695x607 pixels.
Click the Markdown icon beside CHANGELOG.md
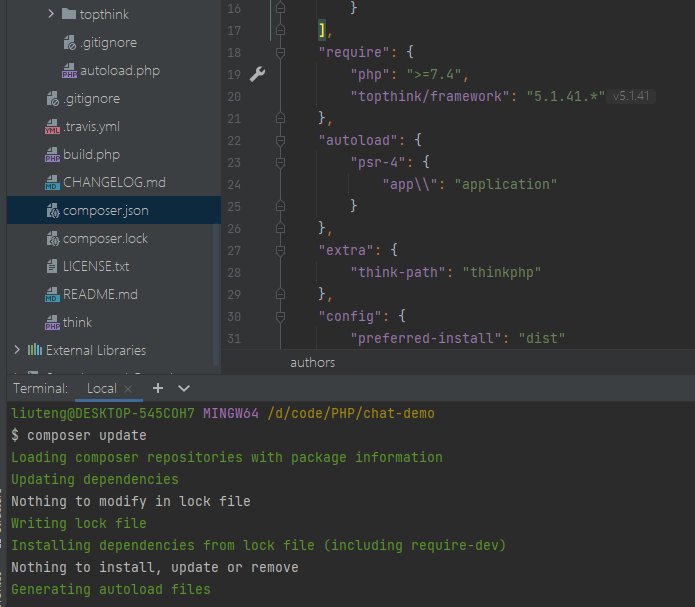(x=52, y=183)
